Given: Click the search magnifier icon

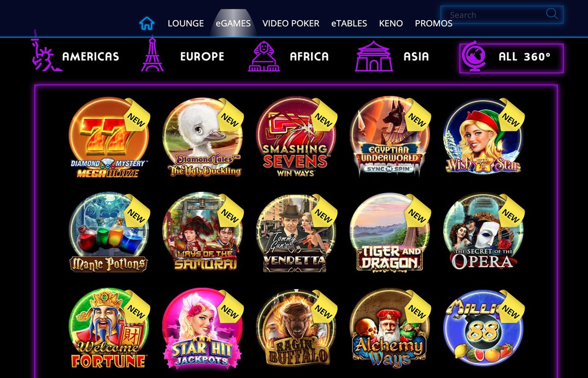Looking at the screenshot, I should click(552, 14).
